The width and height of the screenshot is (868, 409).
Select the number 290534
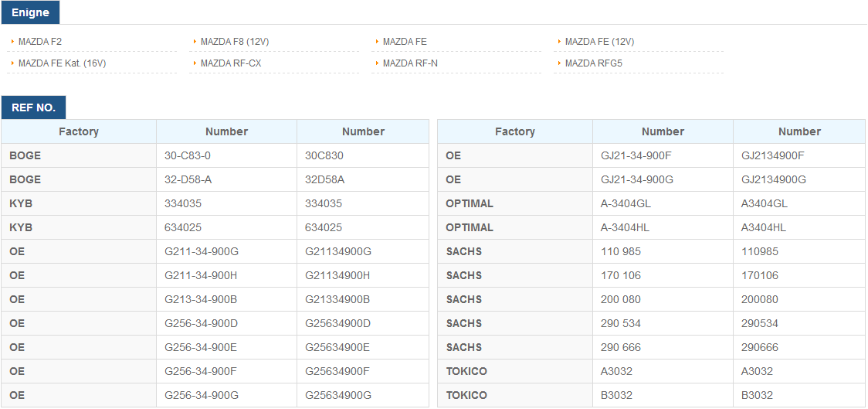pyautogui.click(x=760, y=323)
